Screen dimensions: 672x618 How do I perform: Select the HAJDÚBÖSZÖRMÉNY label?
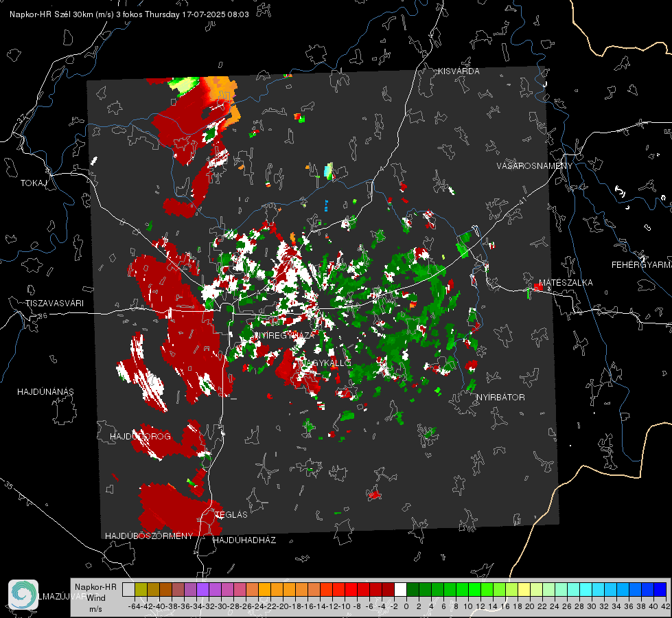pos(149,536)
